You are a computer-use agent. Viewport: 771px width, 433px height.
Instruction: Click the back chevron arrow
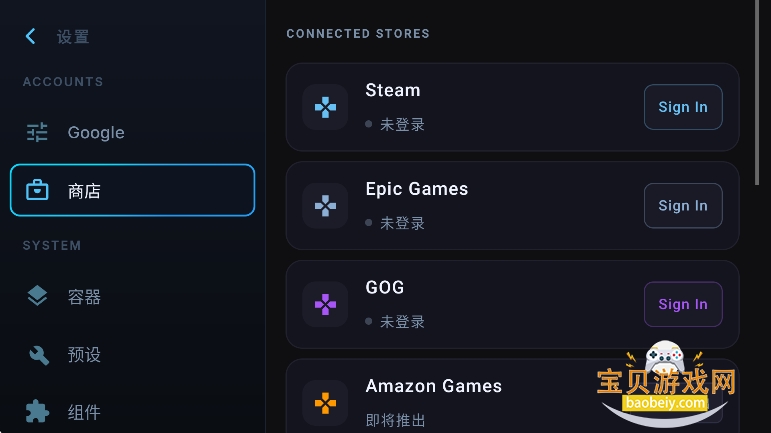pyautogui.click(x=30, y=37)
